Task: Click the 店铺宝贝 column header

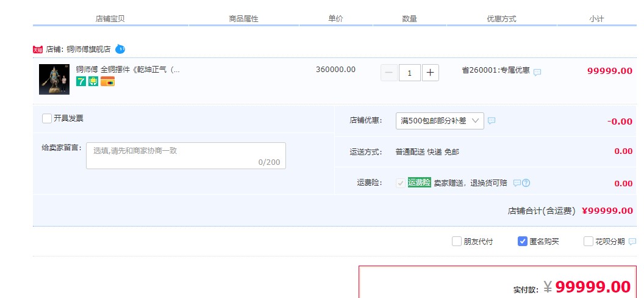Action: [110, 19]
